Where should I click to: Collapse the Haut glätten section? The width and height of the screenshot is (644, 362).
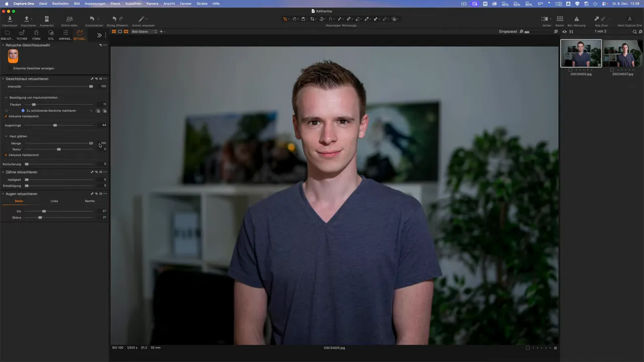[x=6, y=136]
